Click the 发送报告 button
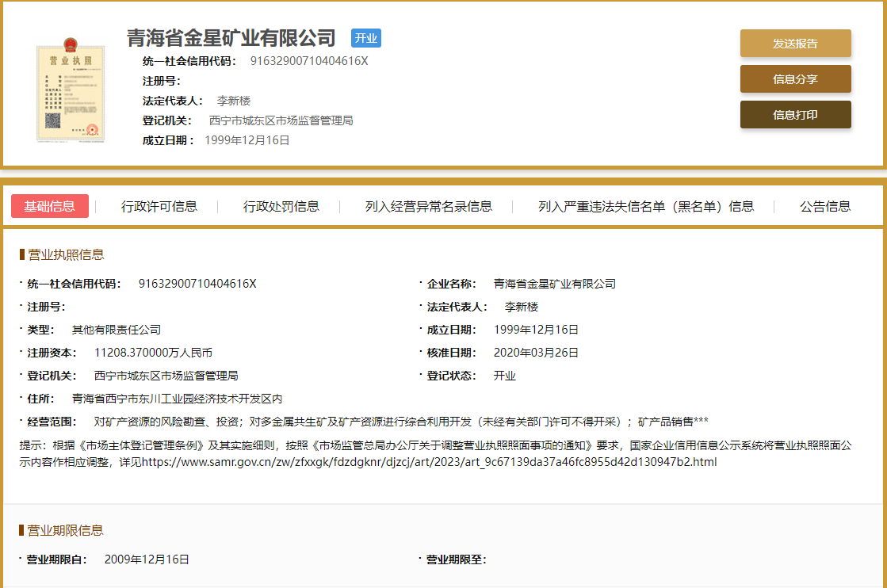The image size is (887, 588). [x=795, y=44]
